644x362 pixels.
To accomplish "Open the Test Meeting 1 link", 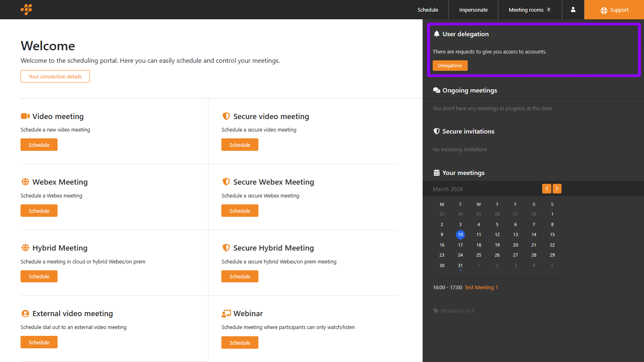I will point(481,288).
